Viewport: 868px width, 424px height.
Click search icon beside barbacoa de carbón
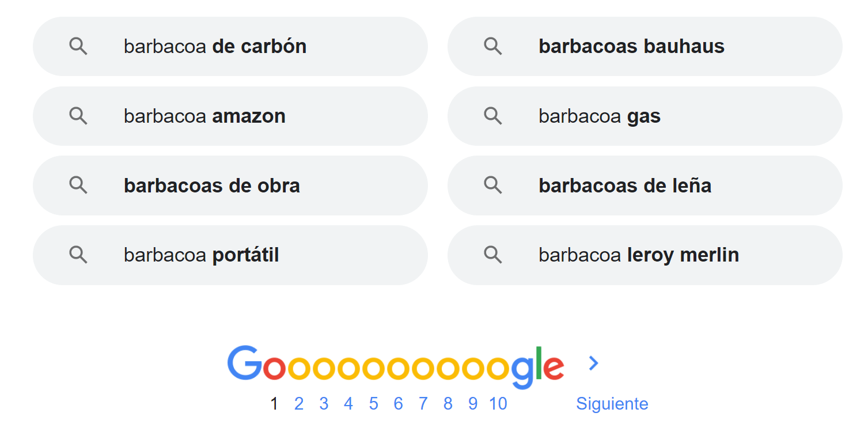click(x=78, y=46)
